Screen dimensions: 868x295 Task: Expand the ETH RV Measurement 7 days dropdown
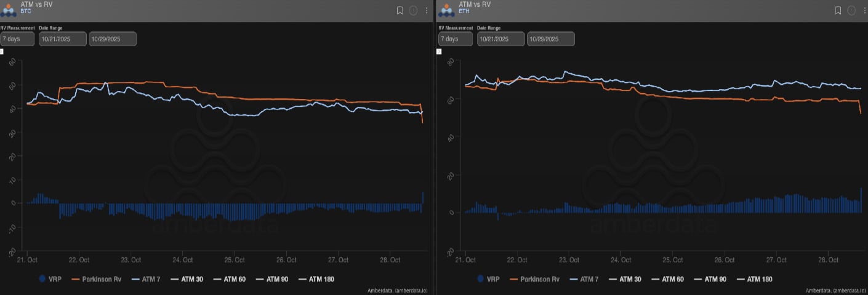[x=455, y=39]
